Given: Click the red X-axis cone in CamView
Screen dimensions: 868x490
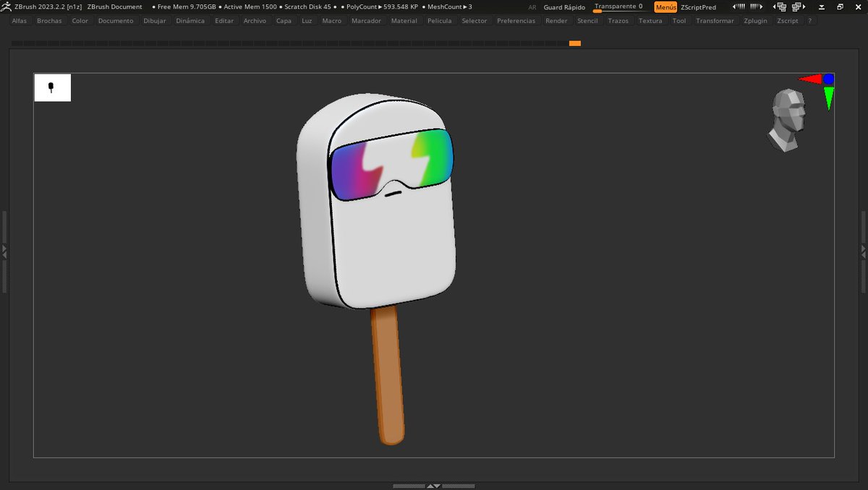Looking at the screenshot, I should click(x=810, y=79).
